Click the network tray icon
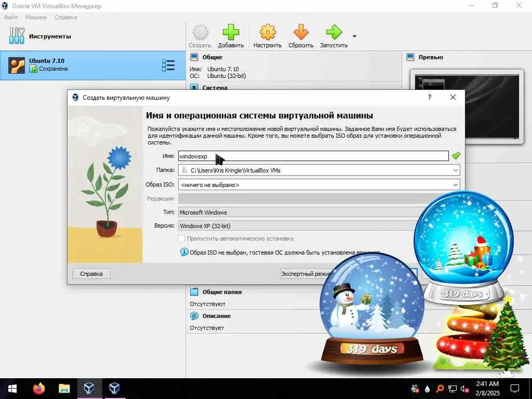The image size is (532, 399). coord(453,389)
